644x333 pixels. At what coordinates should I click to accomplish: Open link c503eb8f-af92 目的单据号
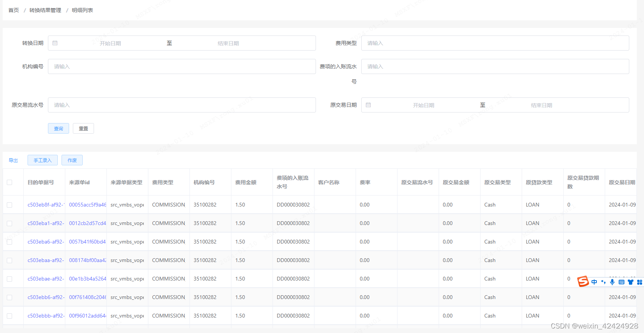46,205
